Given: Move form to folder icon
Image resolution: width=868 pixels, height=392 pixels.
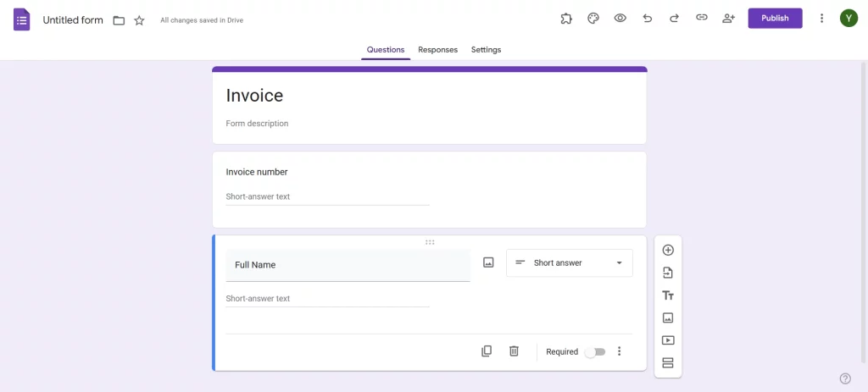Looking at the screenshot, I should click(x=119, y=20).
